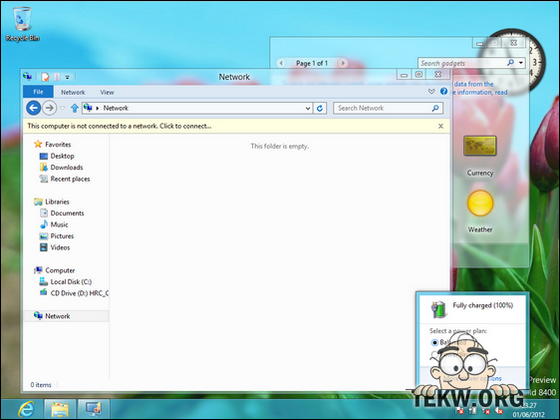The height and width of the screenshot is (420, 560).
Task: Click the Back arrow in Network window
Action: 34,108
